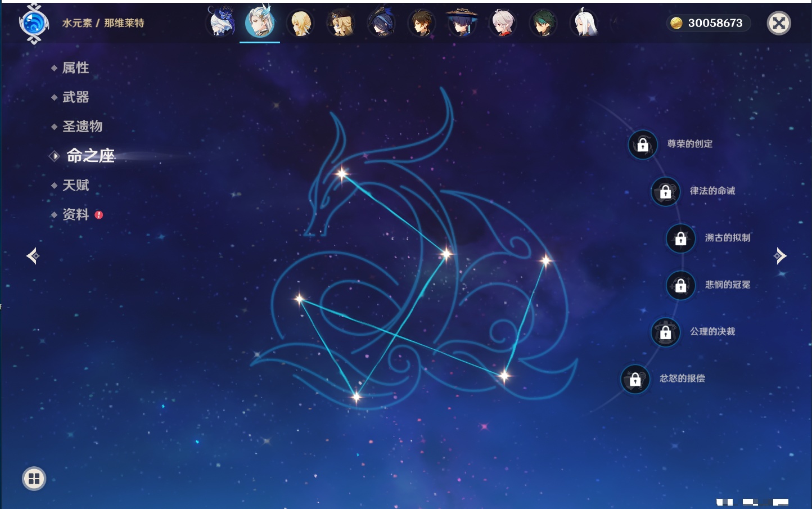Viewport: 812px width, 509px height.
Task: Open the locked constellation 悲悯的冠冕
Action: pos(681,285)
